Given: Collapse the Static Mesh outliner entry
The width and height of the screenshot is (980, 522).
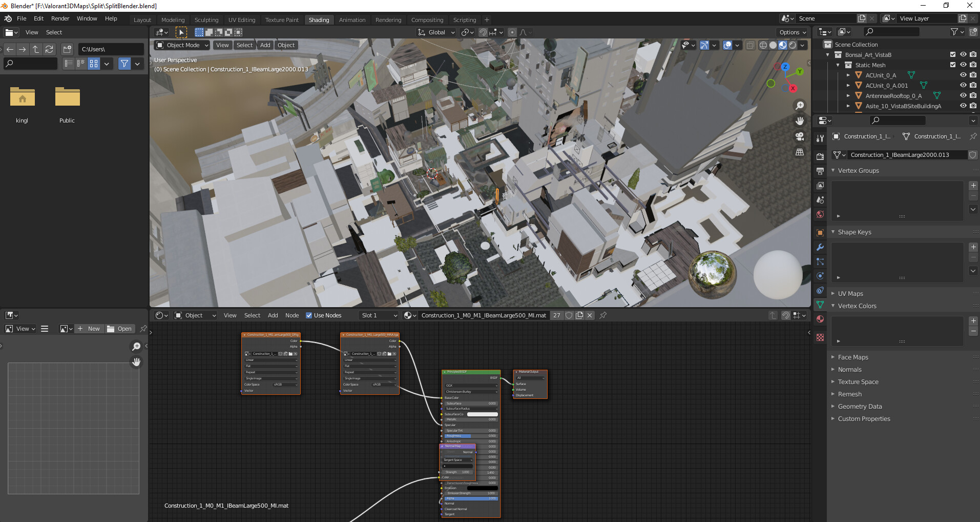Looking at the screenshot, I should pos(839,65).
